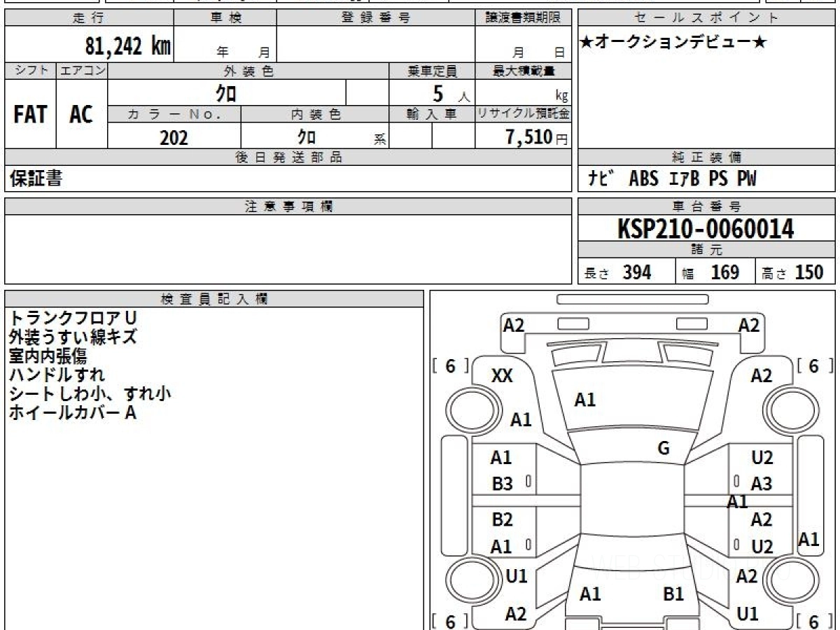Select the B3 damage mark on the diagram
840x630 pixels.
tap(502, 484)
